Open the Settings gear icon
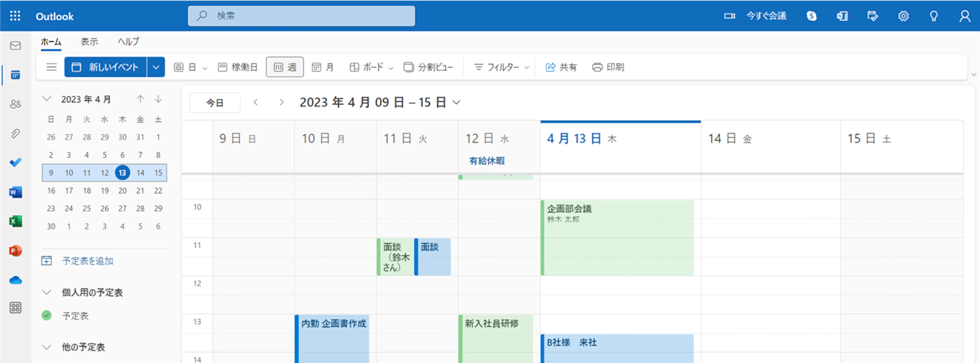Viewport: 980px width, 363px height. (x=903, y=16)
